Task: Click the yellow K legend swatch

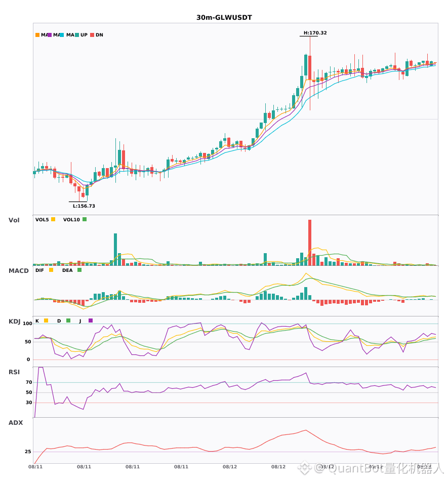Action: tap(46, 320)
